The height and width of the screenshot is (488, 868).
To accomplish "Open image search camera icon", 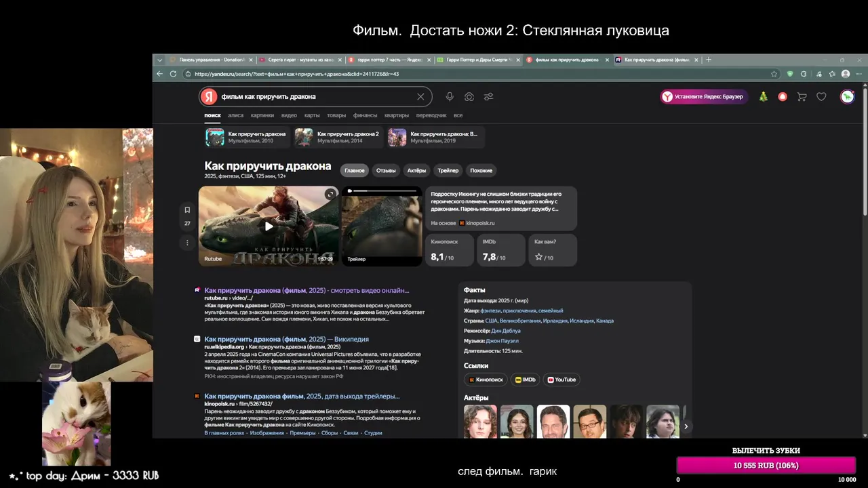I will [469, 97].
